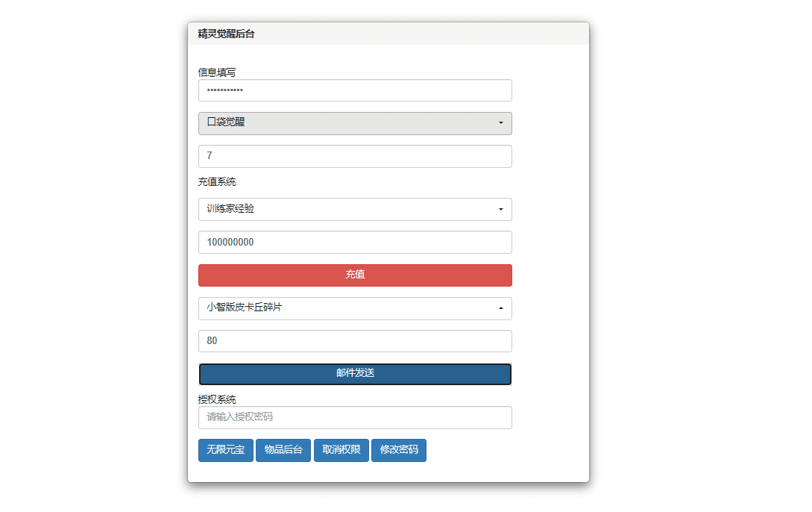The image size is (812, 512).
Task: Open 物品后台 via its button
Action: 283,450
